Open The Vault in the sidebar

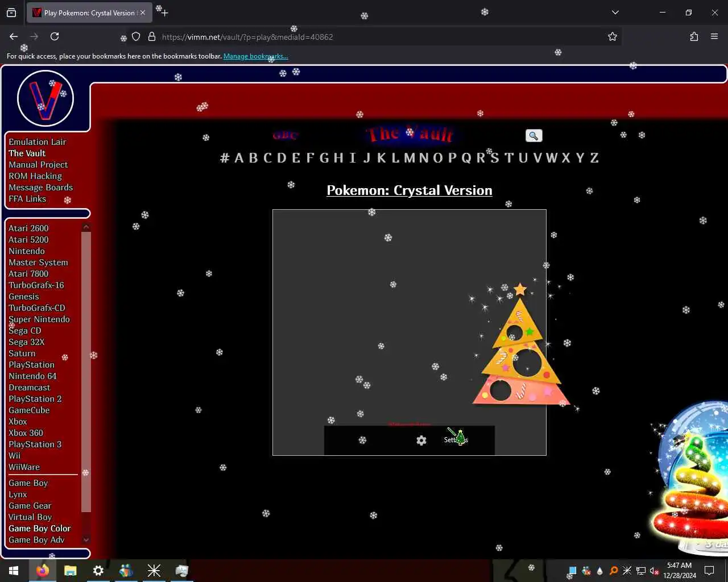click(27, 153)
